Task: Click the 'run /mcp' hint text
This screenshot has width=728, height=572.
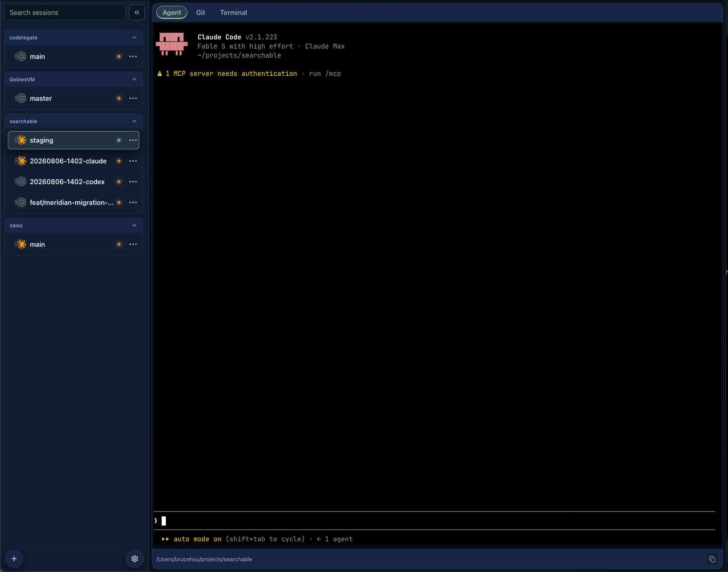Action: coord(325,73)
